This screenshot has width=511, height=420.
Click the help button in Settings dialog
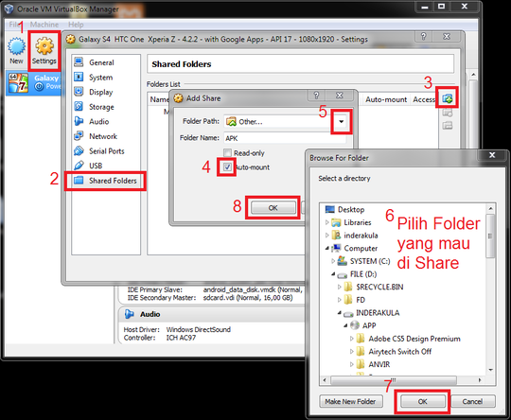pyautogui.click(x=423, y=37)
